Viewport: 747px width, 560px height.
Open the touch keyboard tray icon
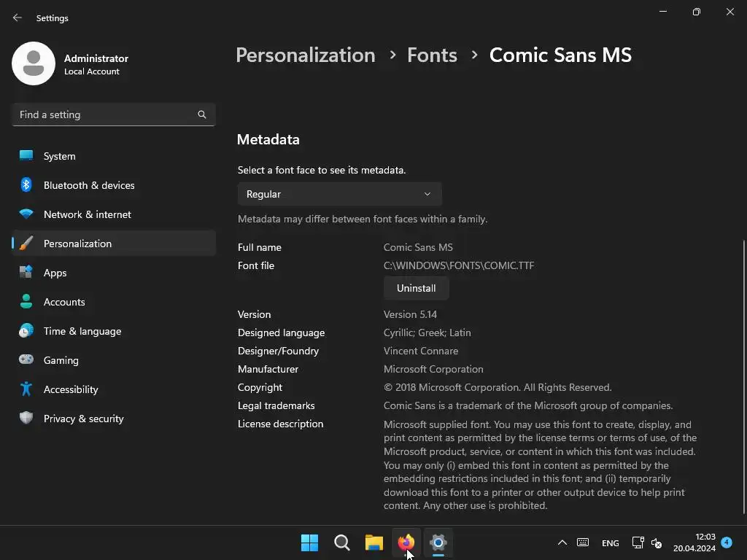point(583,542)
